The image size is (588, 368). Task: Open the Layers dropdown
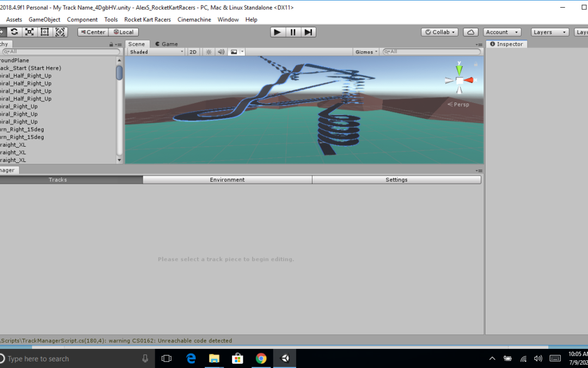(550, 32)
